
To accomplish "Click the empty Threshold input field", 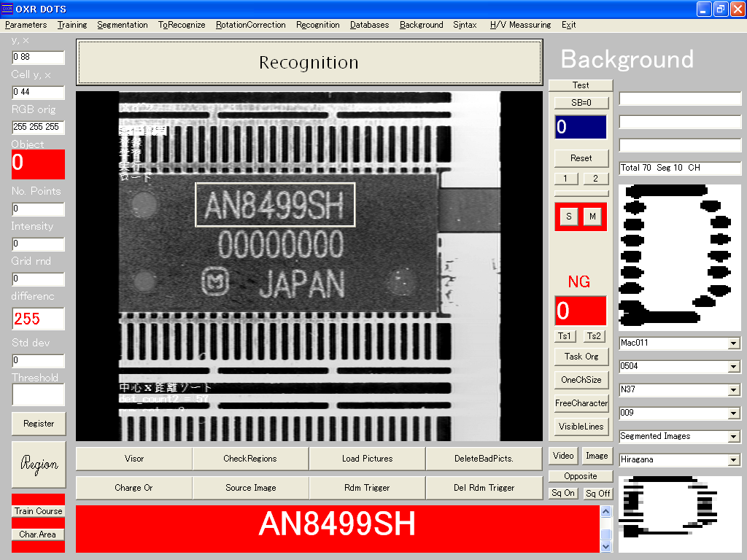I will 38,394.
